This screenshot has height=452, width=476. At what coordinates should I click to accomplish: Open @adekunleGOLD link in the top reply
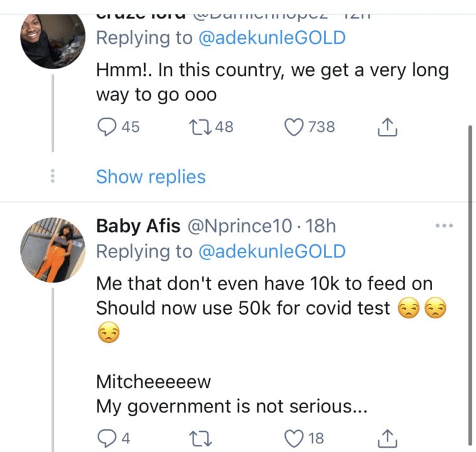pos(271,38)
